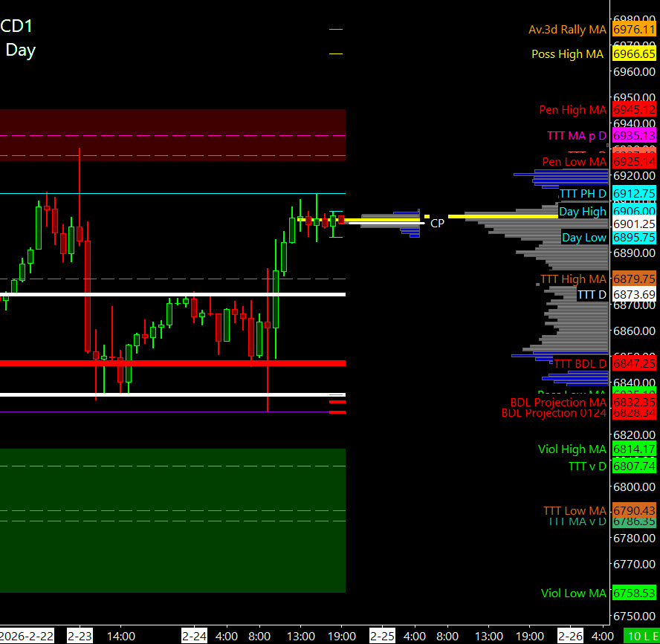Click the magenta TTT MA p D tag 6935.13
The image size is (660, 644).
pos(634,136)
